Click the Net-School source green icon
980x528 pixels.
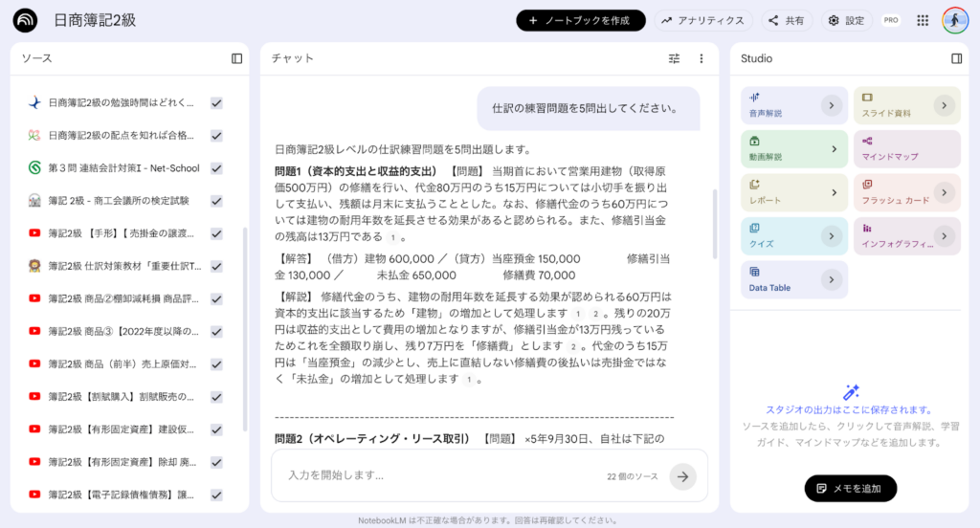click(35, 167)
